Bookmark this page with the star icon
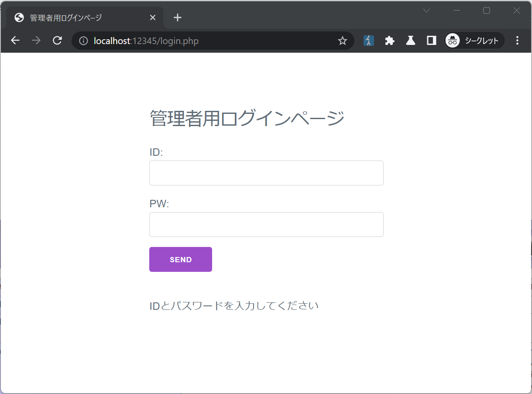 [x=343, y=41]
